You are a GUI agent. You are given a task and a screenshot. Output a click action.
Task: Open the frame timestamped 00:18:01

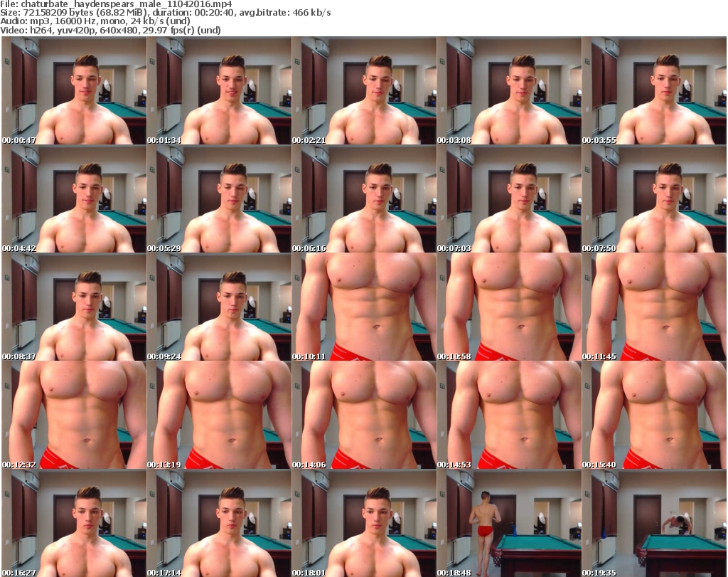pyautogui.click(x=364, y=523)
